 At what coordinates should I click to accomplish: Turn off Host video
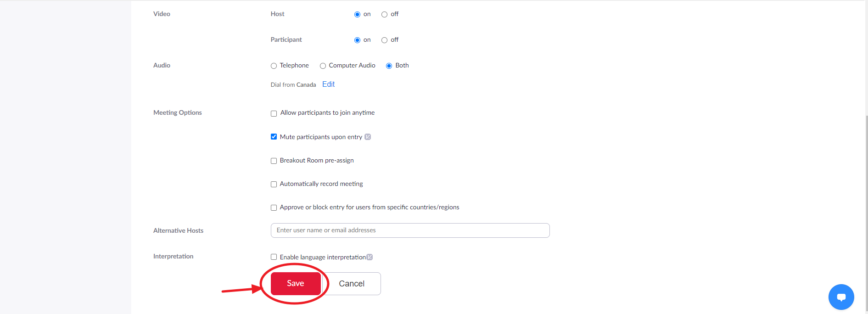point(384,14)
